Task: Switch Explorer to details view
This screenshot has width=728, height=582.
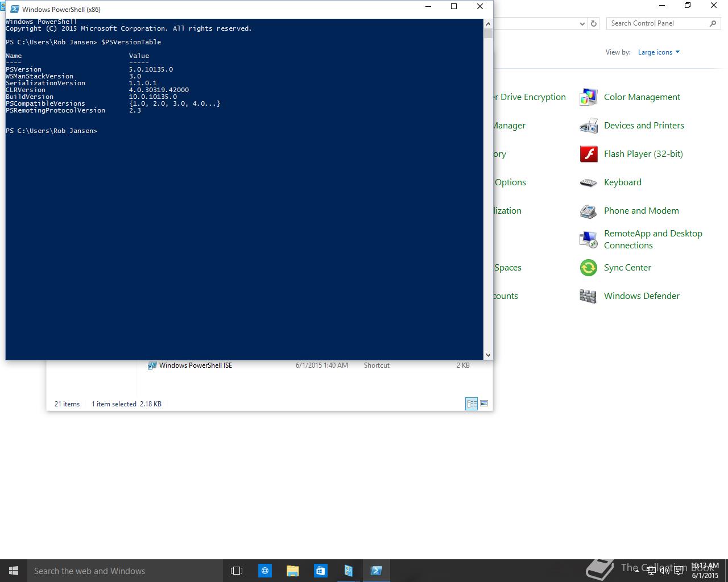Action: pyautogui.click(x=471, y=404)
